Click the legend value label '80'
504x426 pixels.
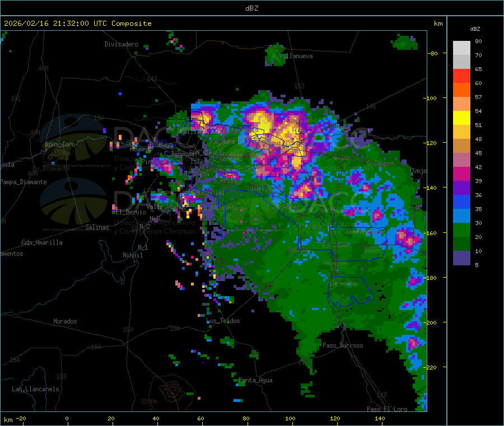tap(478, 41)
